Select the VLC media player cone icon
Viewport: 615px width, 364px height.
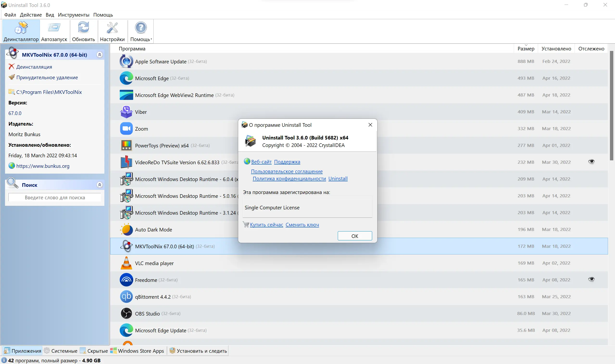point(126,263)
